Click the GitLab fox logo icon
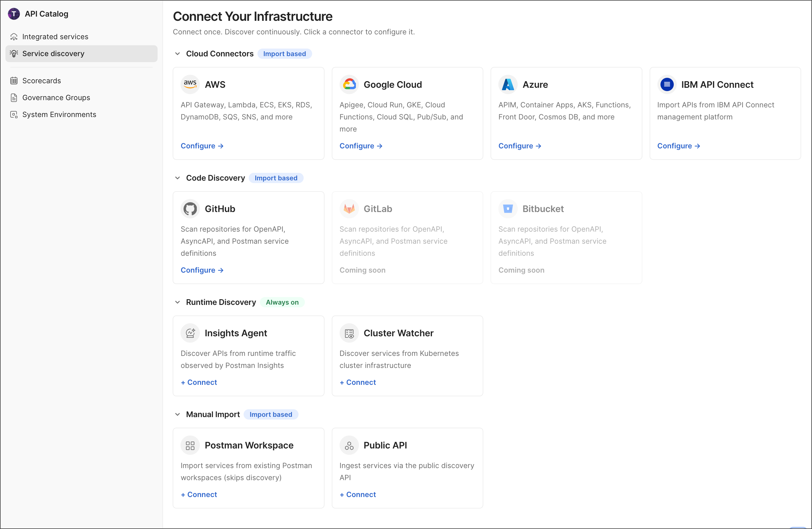This screenshot has height=529, width=812. [x=349, y=209]
